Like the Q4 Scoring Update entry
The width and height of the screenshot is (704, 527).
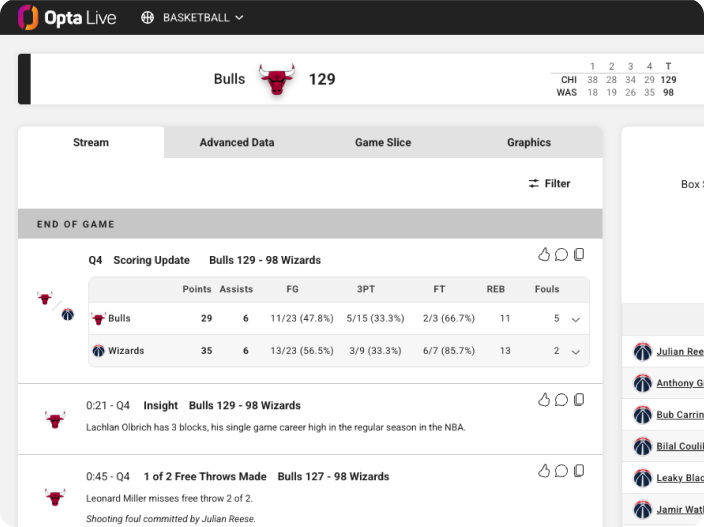[x=544, y=255]
